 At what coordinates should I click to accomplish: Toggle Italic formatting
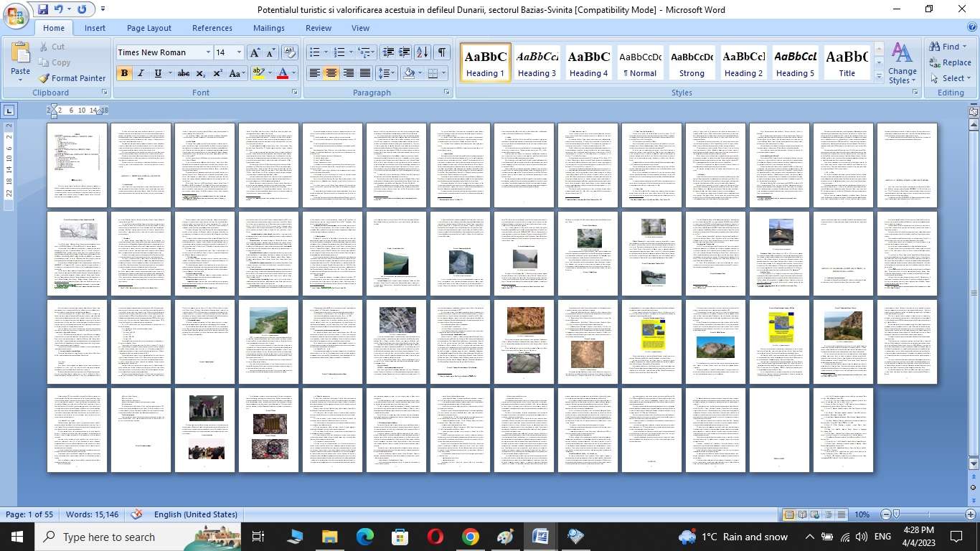click(x=141, y=73)
